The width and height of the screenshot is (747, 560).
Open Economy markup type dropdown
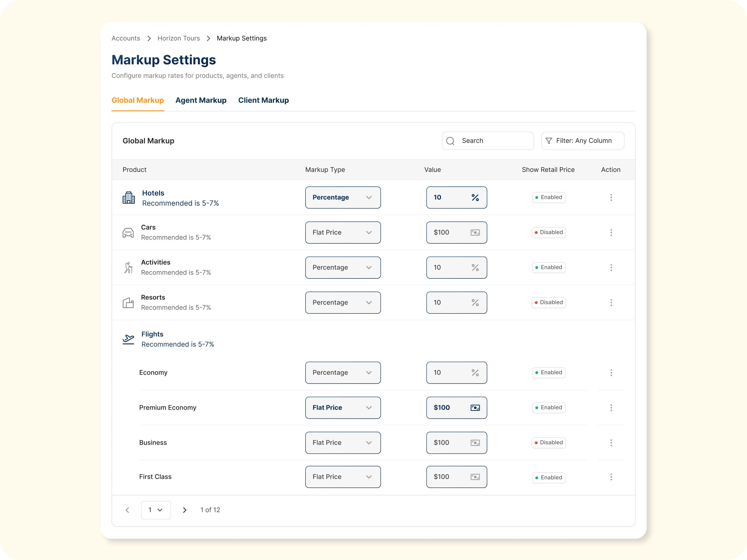pos(343,373)
